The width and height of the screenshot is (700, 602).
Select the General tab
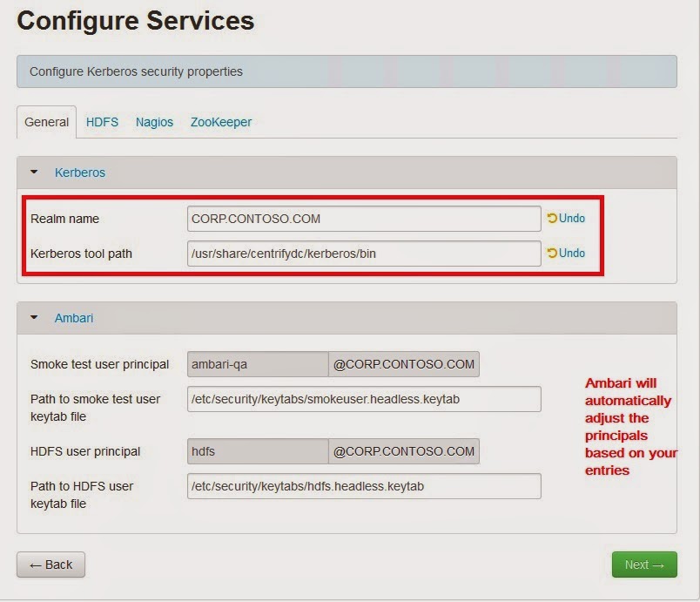point(46,122)
